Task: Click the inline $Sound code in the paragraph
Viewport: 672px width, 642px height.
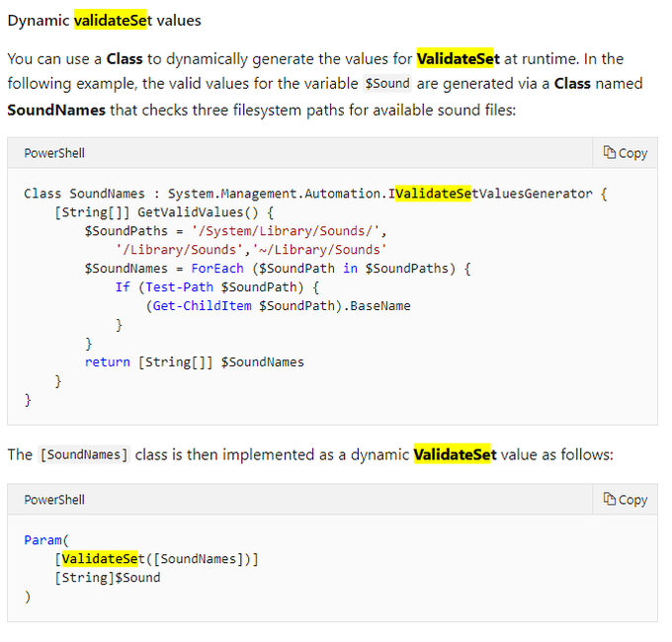Action: tap(386, 84)
